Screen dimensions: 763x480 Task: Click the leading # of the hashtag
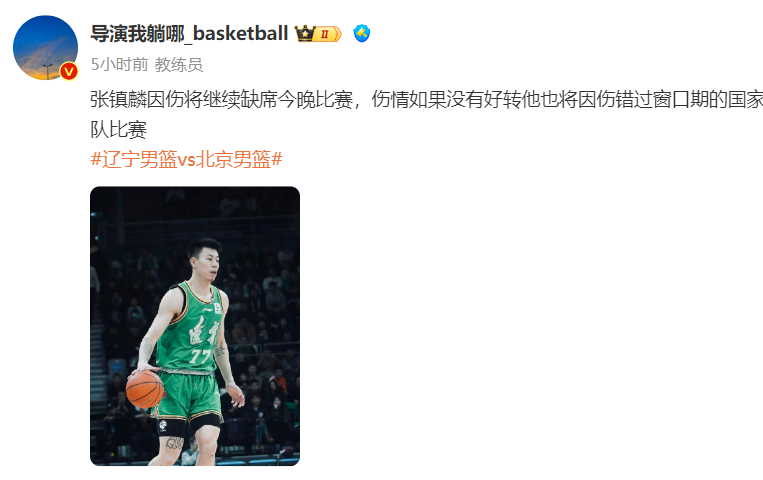[96, 159]
